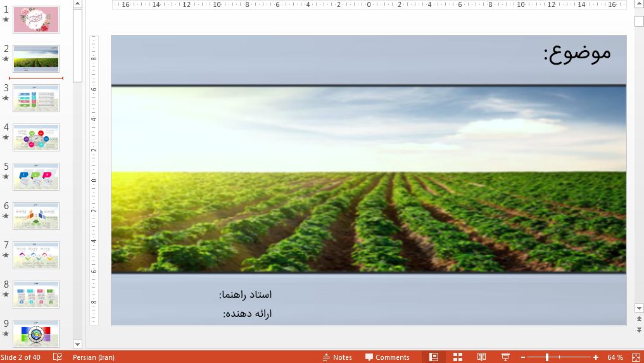The height and width of the screenshot is (363, 644).
Task: Click the slide area scroll up arrow
Action: coord(639,3)
